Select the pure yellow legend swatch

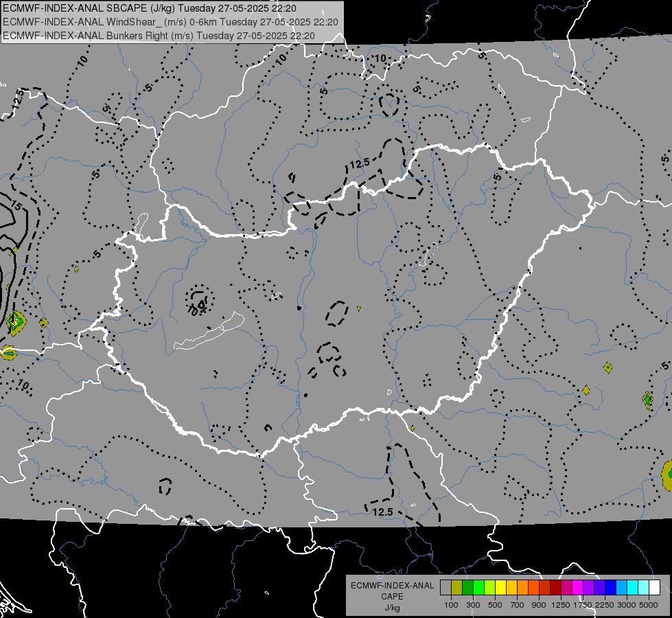tap(500, 588)
